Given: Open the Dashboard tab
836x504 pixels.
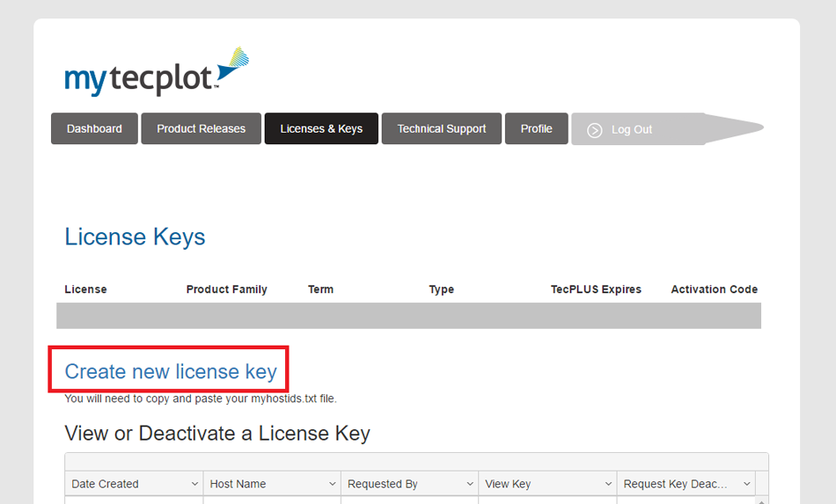Looking at the screenshot, I should 94,128.
